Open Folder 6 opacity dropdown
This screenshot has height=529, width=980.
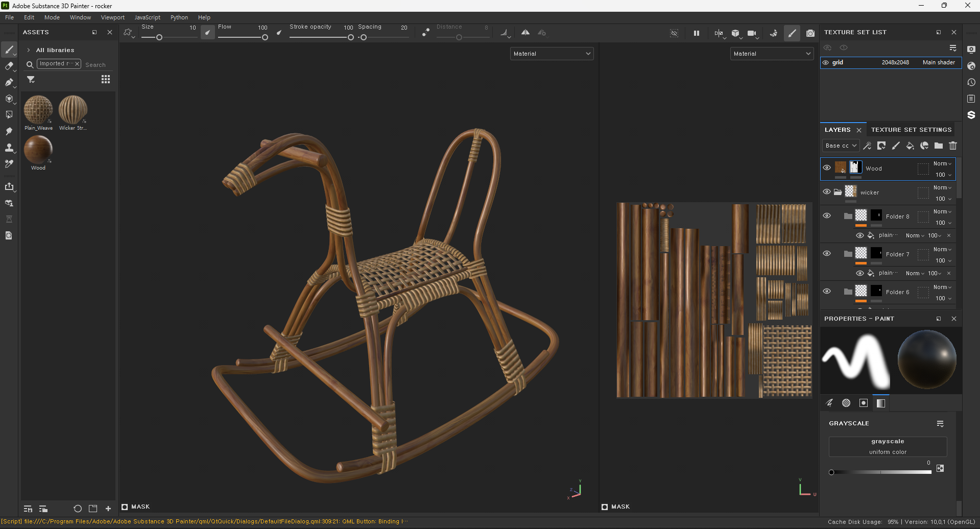pos(943,298)
